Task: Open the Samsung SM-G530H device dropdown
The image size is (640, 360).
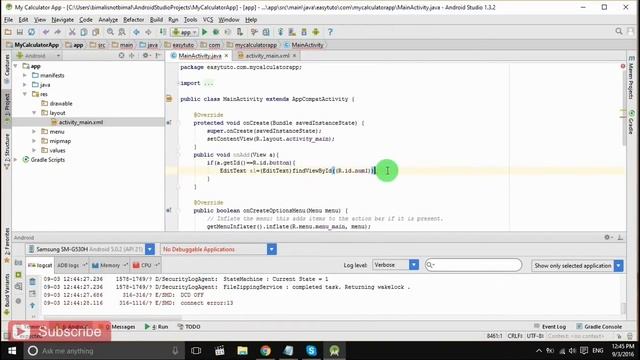Action: (x=90, y=249)
